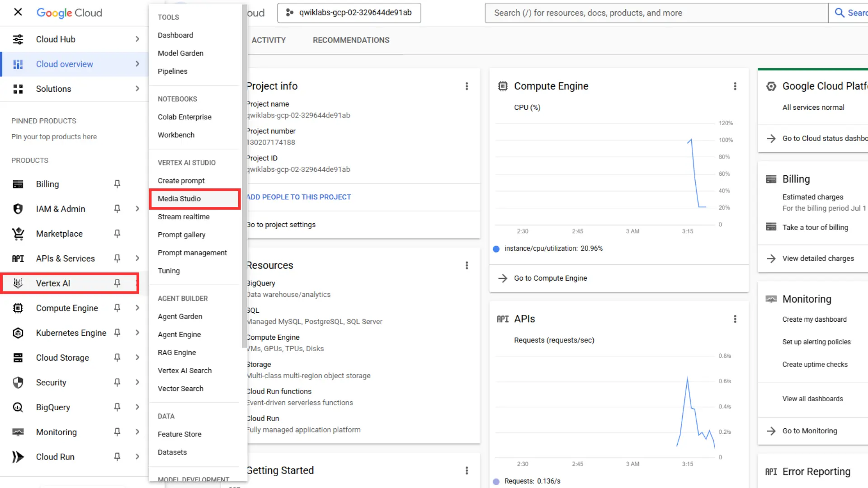
Task: Click Go to Compute Engine link
Action: coord(550,278)
